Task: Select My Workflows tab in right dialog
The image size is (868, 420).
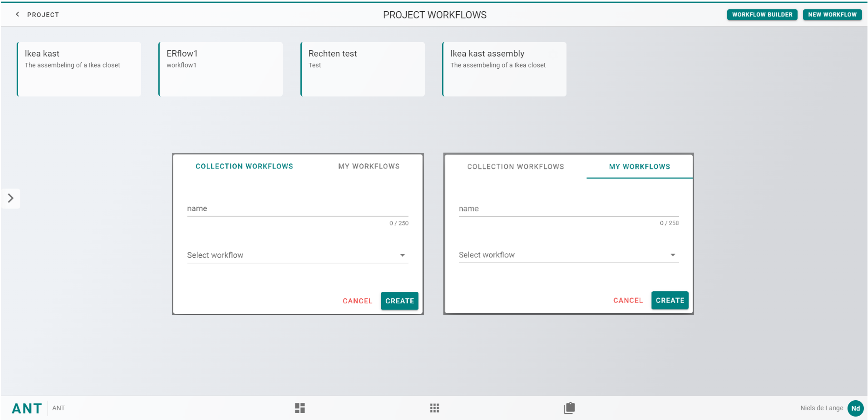Action: [640, 167]
